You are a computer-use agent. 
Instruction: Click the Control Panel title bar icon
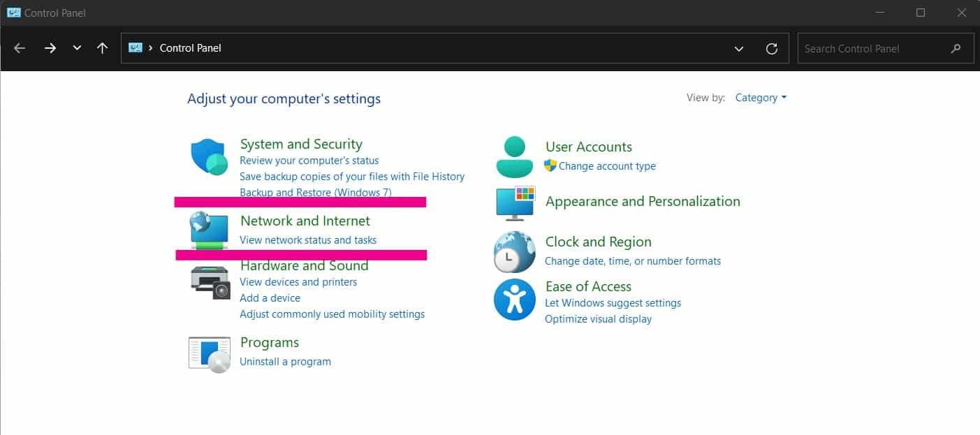13,13
